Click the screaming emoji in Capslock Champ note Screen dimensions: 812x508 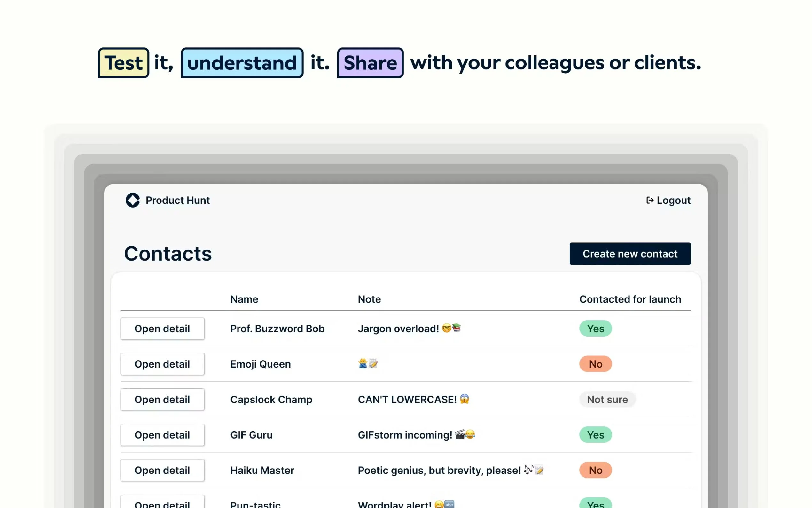pos(464,399)
